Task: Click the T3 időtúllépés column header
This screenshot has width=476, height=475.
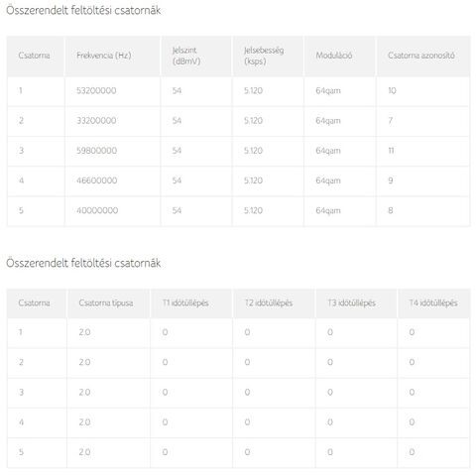Action: coord(351,303)
